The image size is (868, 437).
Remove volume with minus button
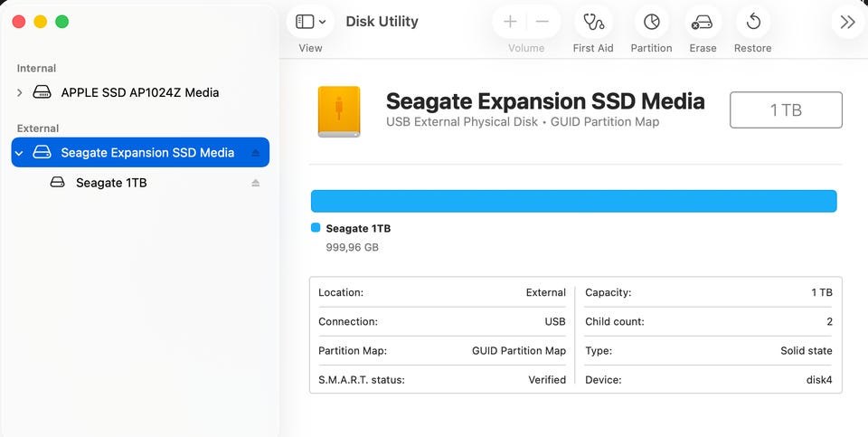pos(542,22)
